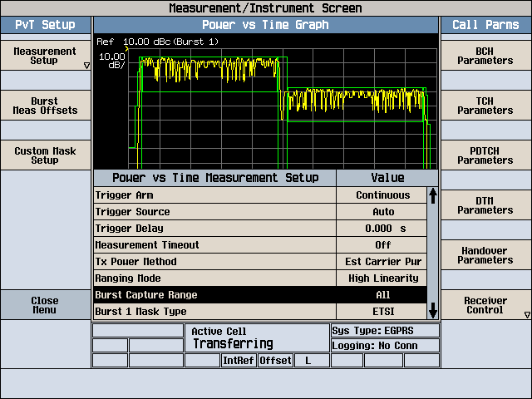Open Receiver Control softkey
This screenshot has height=399, width=532.
click(x=486, y=305)
